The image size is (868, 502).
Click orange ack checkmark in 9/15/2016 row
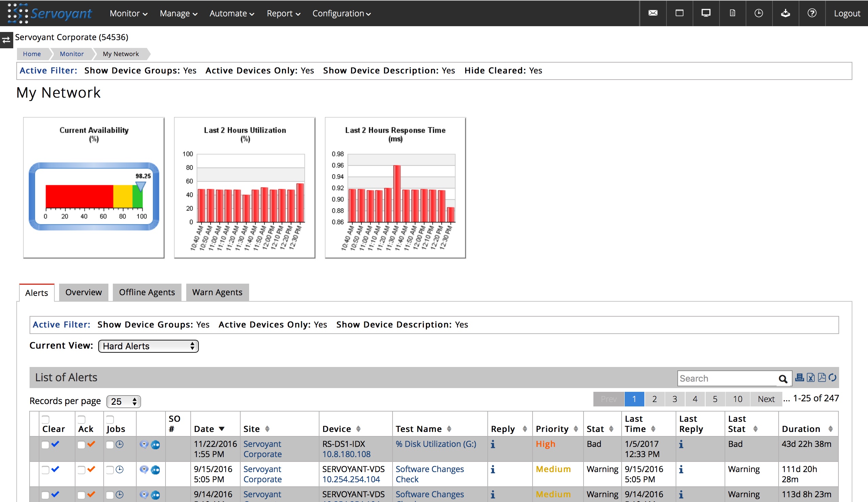(x=91, y=469)
